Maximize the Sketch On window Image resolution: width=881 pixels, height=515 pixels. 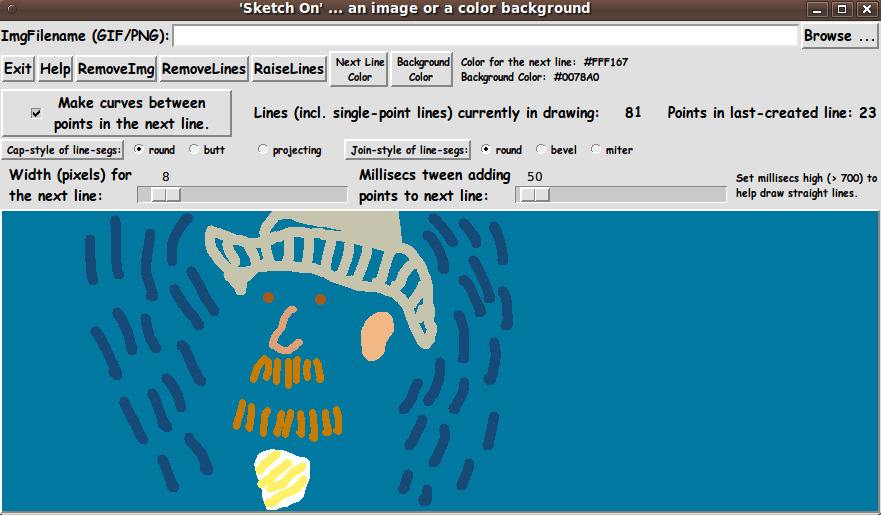click(842, 9)
